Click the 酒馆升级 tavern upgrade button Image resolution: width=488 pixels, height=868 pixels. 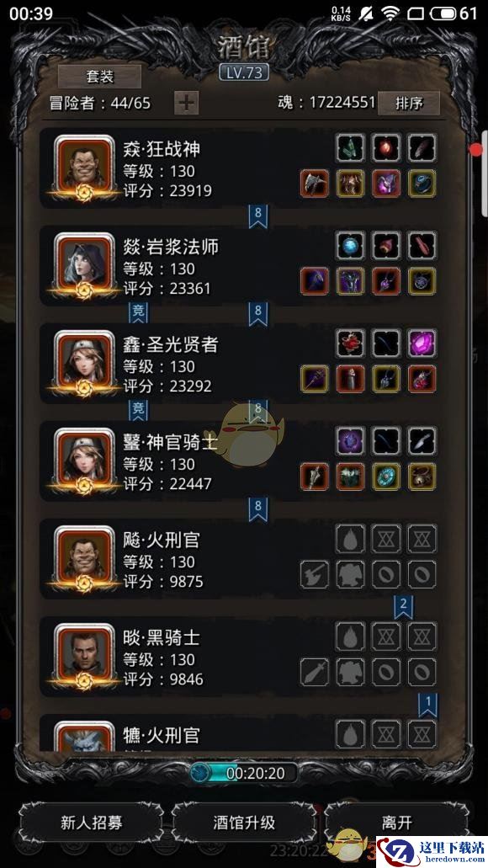click(244, 822)
